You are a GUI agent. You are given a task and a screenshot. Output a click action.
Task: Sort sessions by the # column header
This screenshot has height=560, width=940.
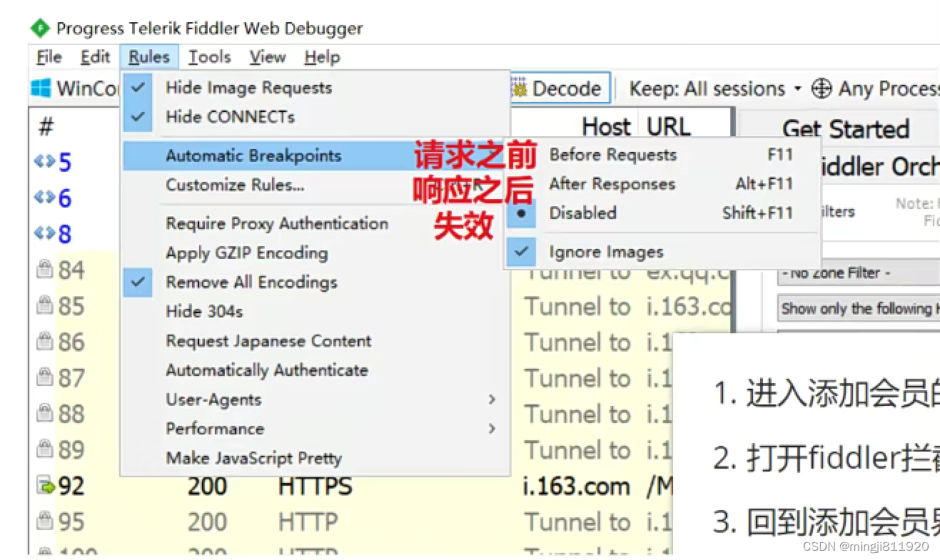tap(46, 128)
